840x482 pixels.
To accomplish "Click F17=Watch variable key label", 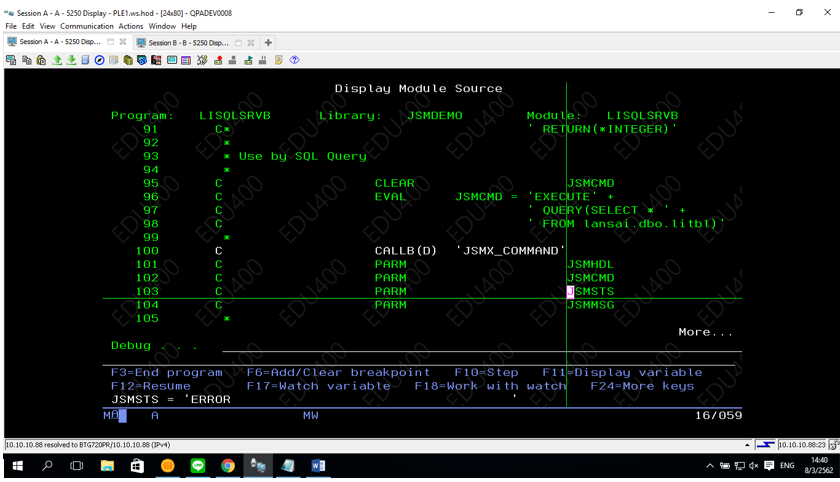I will [318, 386].
